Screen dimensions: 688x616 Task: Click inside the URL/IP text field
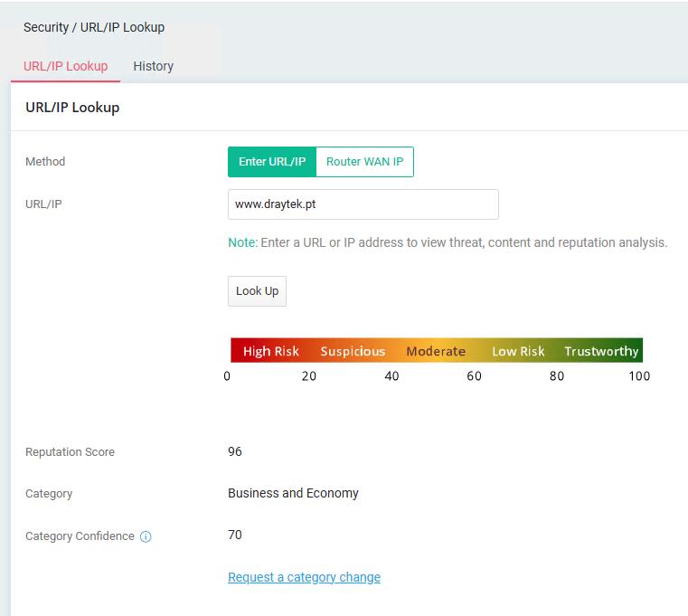[x=363, y=204]
